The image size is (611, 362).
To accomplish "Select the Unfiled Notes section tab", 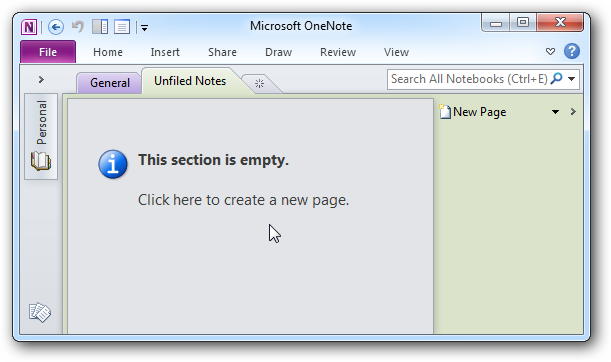I will (190, 81).
